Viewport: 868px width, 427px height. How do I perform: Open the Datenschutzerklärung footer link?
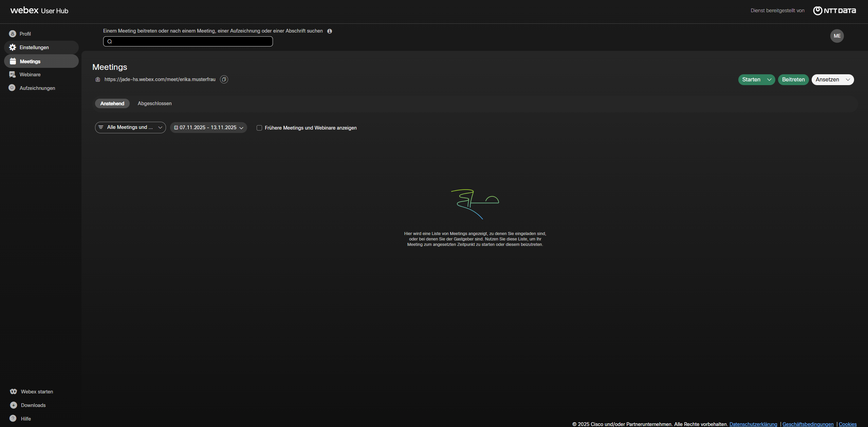[753, 424]
